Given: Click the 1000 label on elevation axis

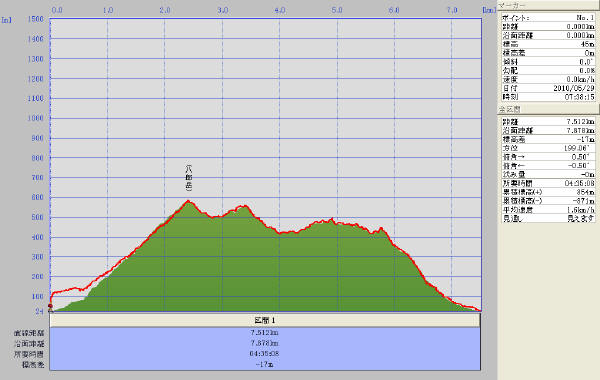Looking at the screenshot, I should [x=36, y=118].
